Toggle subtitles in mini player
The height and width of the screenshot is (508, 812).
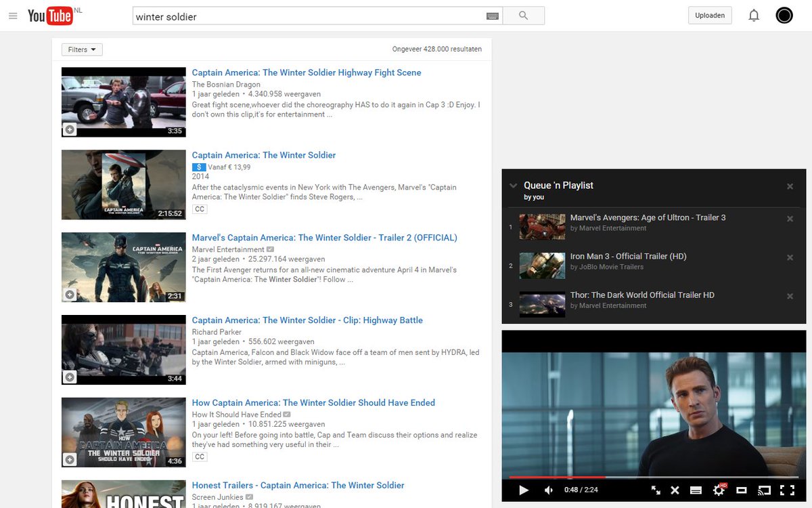696,490
